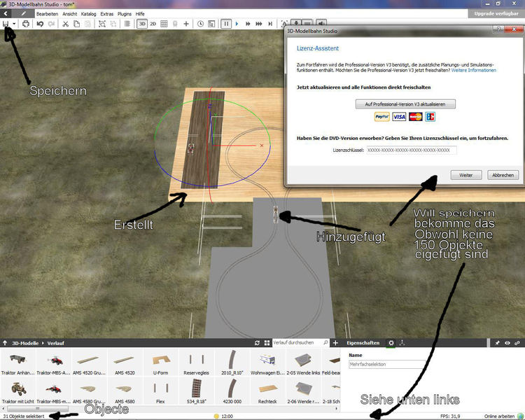This screenshot has height=420, width=525.
Task: Set simulation to double speed
Action: (x=248, y=24)
